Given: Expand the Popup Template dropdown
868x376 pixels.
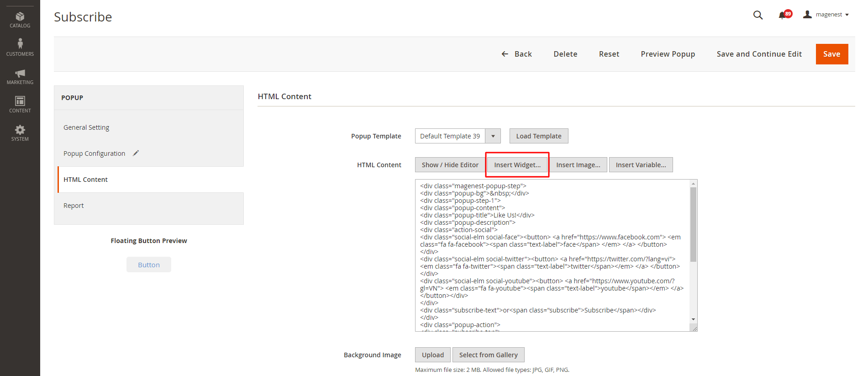Looking at the screenshot, I should click(493, 136).
